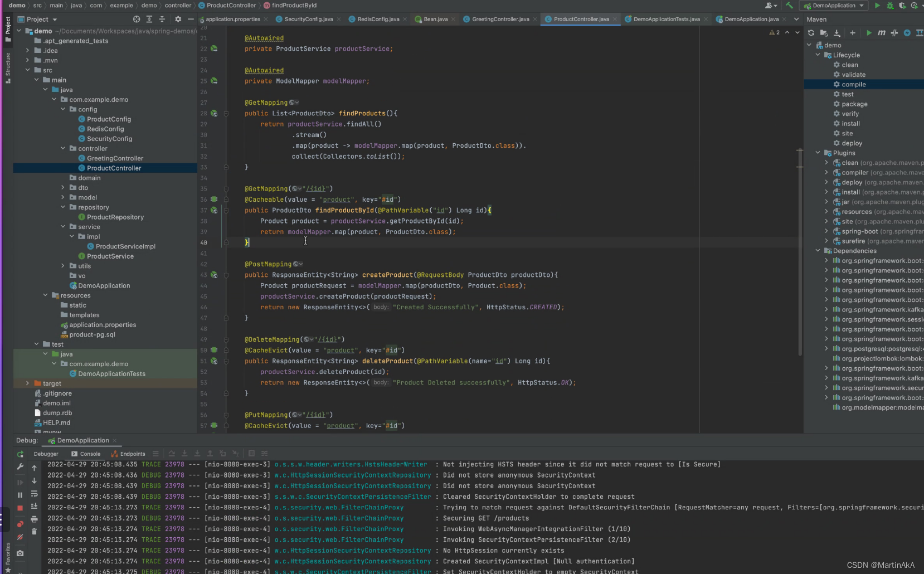Run DemoApplication with green play icon

[877, 6]
